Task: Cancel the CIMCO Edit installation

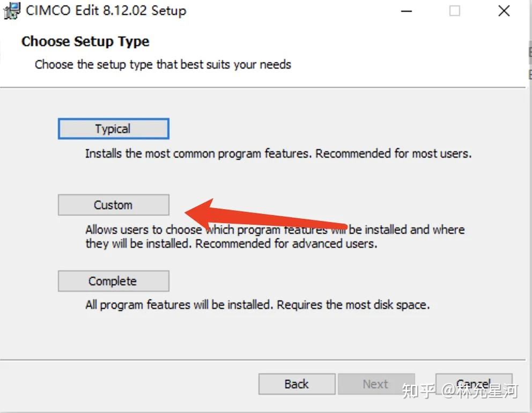Action: pyautogui.click(x=474, y=384)
